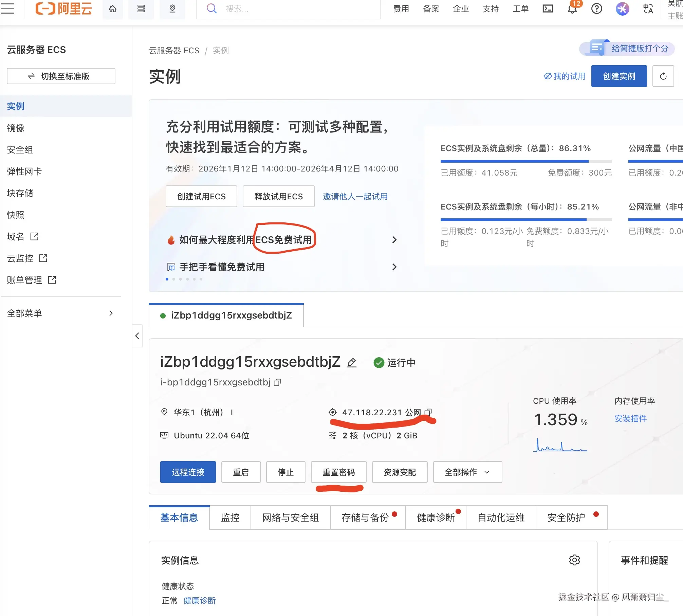Copy the public IP address

428,412
